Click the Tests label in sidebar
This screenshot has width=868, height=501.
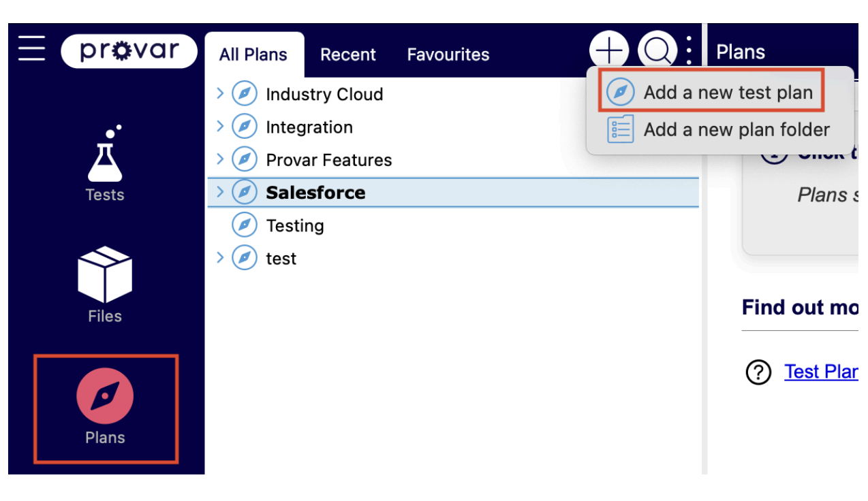point(105,195)
